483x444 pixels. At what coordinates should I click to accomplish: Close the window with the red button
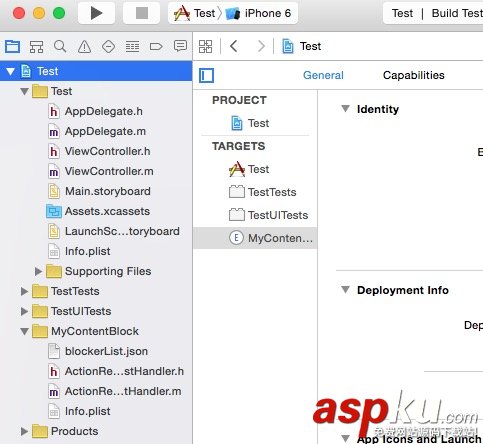click(x=19, y=13)
